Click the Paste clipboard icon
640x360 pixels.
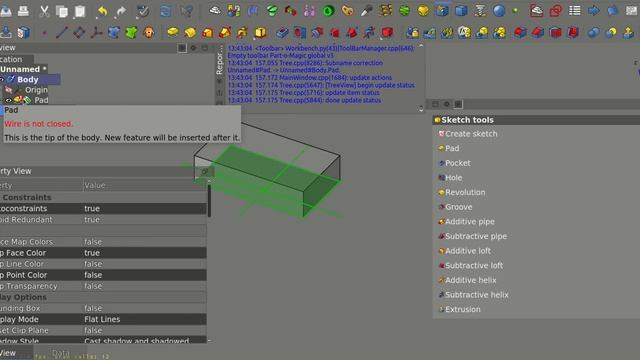(80, 11)
